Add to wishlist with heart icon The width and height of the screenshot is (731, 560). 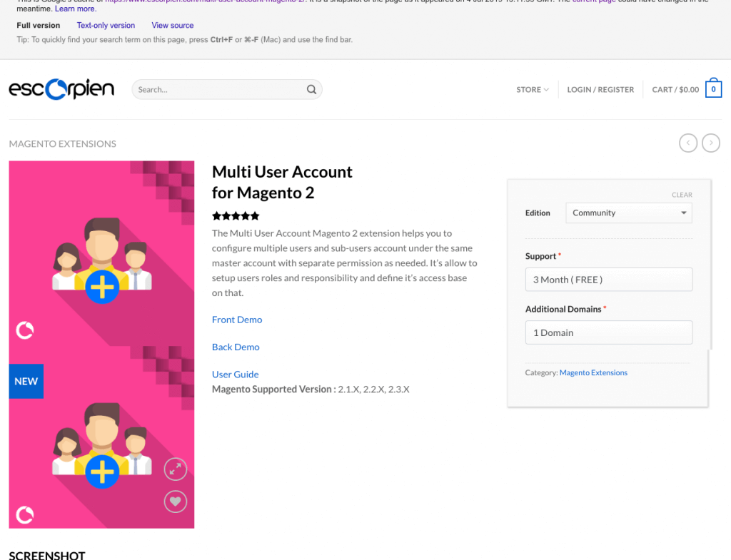[x=175, y=502]
